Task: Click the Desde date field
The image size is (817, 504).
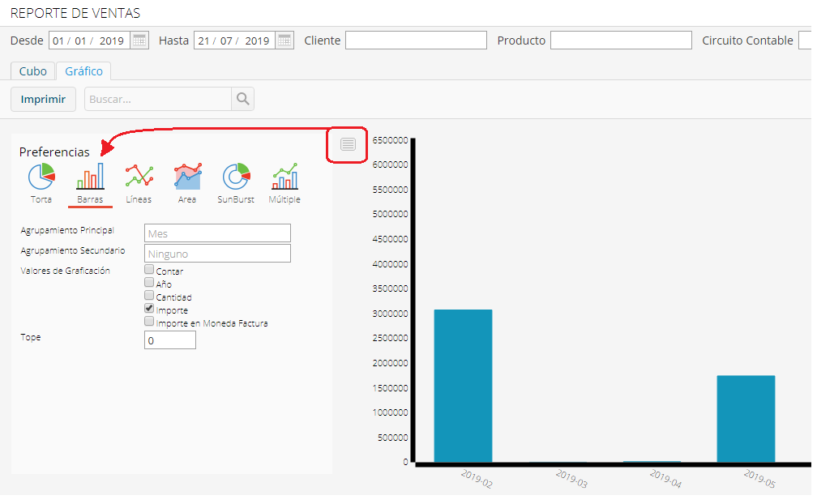Action: (90, 40)
